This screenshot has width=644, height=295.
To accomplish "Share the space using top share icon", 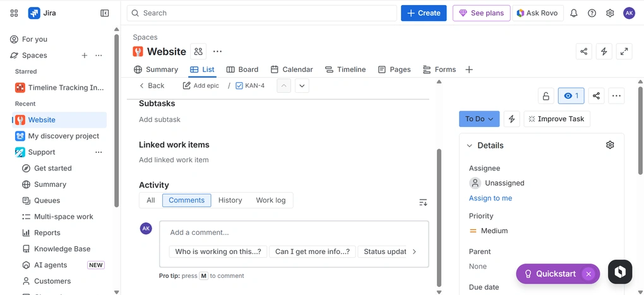I will pos(583,51).
